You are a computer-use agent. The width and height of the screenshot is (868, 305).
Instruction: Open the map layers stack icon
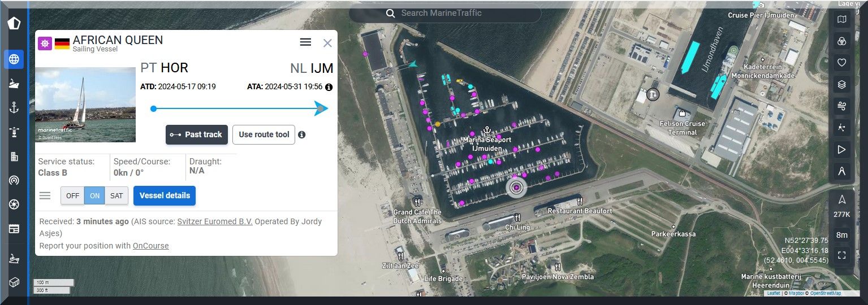pyautogui.click(x=841, y=85)
